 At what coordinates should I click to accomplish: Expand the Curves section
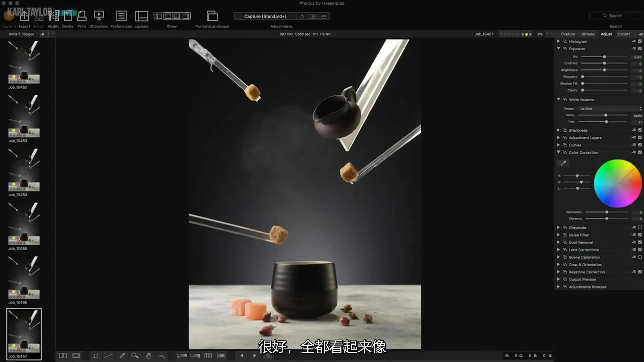[x=558, y=145]
